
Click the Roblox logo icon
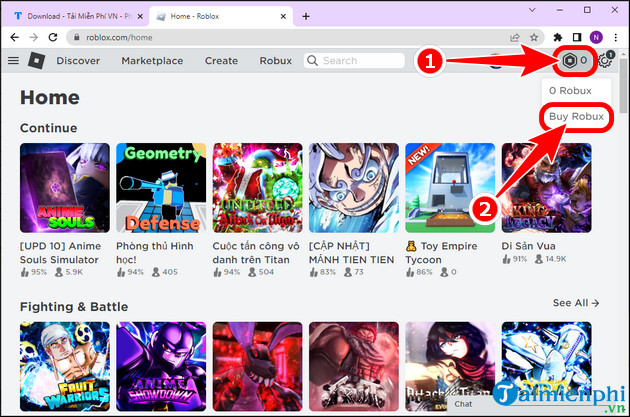[37, 61]
